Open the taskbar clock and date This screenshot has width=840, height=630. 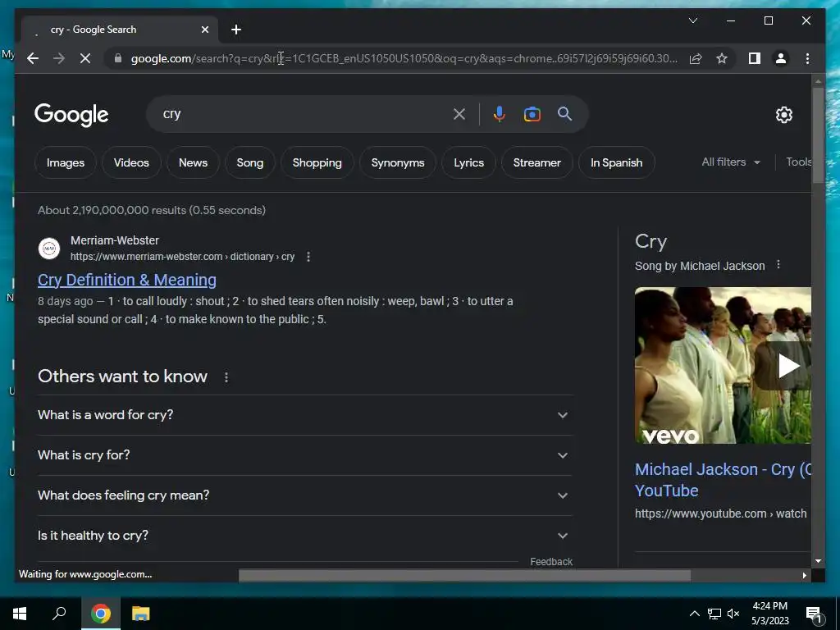pyautogui.click(x=770, y=614)
